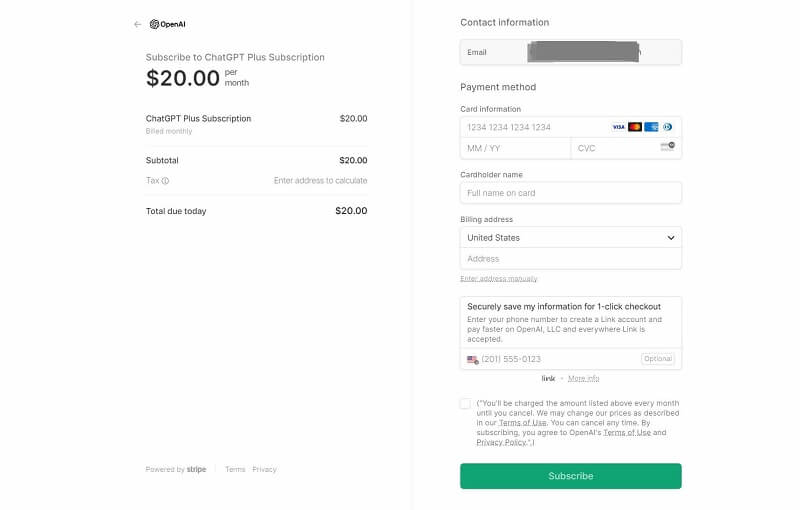Open the footer Privacy link
Image resolution: width=800 pixels, height=510 pixels.
[x=264, y=469]
